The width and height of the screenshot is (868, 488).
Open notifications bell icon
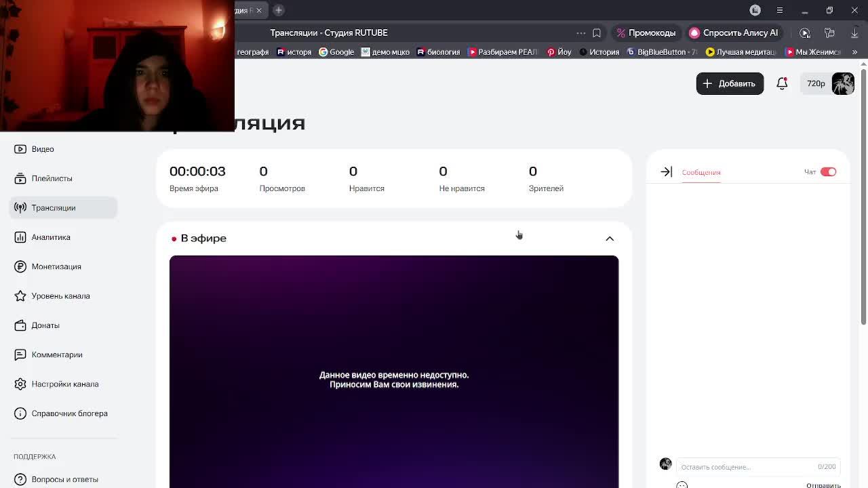[782, 83]
